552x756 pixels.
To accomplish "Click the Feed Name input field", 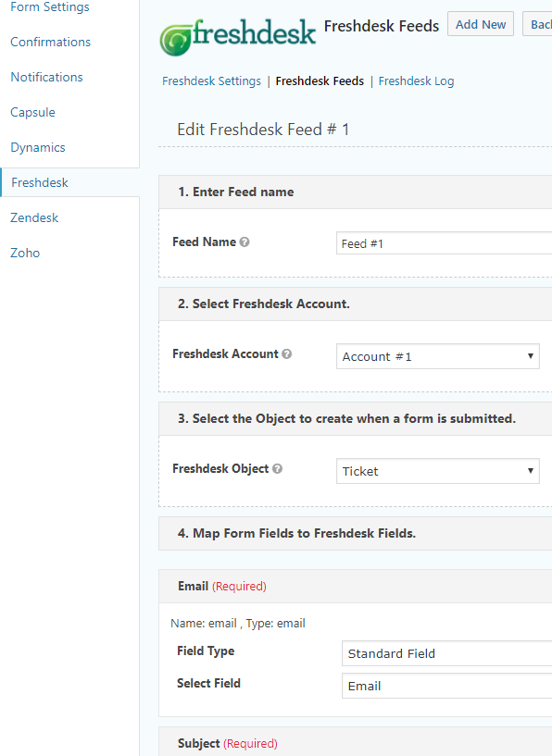I will (444, 243).
